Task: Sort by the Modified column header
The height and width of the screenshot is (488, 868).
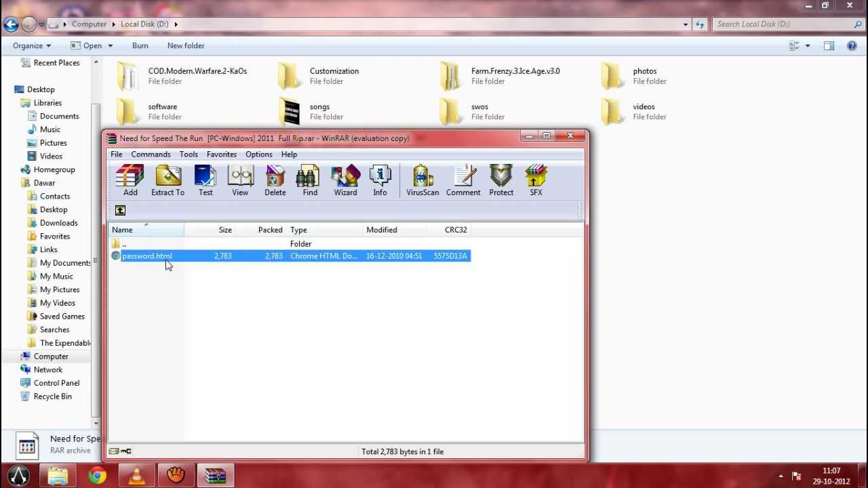Action: (x=395, y=230)
